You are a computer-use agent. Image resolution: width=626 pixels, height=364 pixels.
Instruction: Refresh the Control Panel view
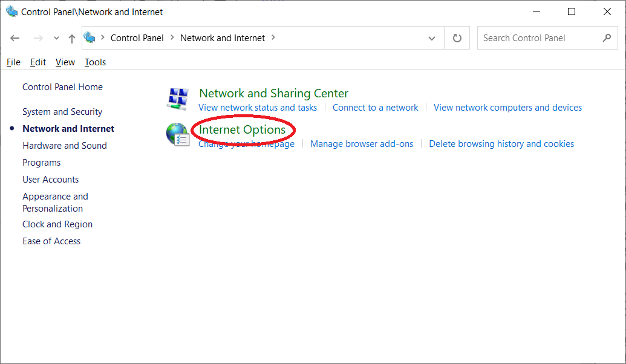pos(457,38)
